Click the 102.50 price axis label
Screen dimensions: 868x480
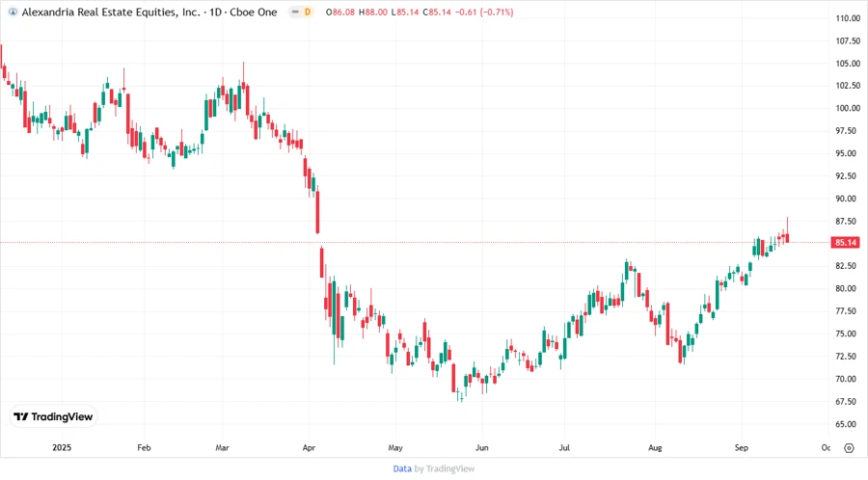click(x=848, y=86)
